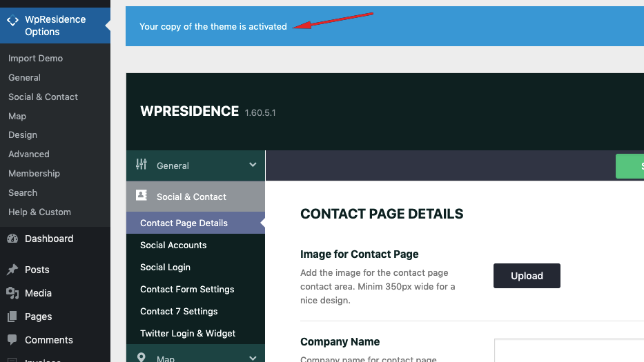The width and height of the screenshot is (644, 362).
Task: Click the Posts pushpin icon
Action: [x=12, y=269]
